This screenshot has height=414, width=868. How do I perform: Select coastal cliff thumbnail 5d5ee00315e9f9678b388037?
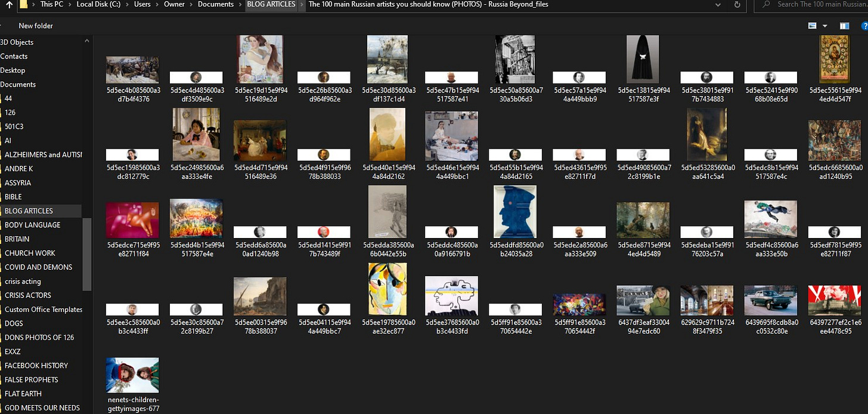[x=260, y=296]
